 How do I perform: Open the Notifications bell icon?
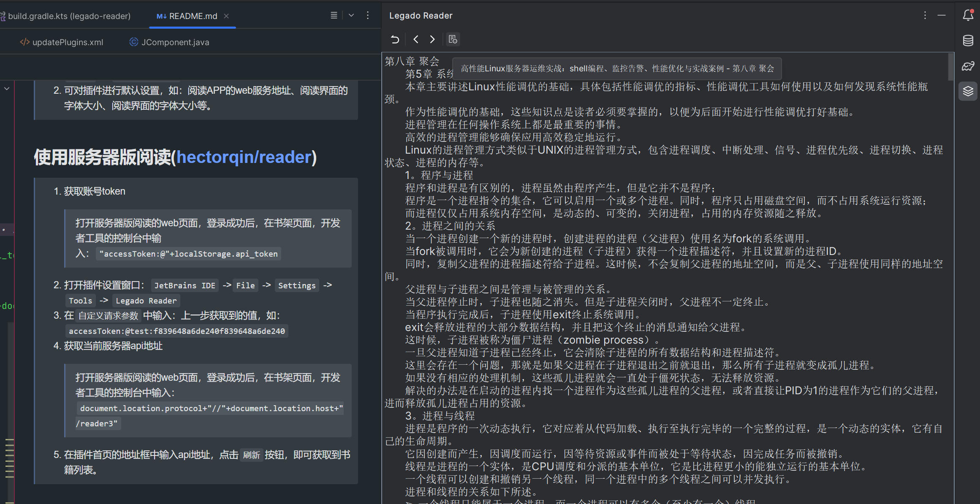[x=968, y=15]
